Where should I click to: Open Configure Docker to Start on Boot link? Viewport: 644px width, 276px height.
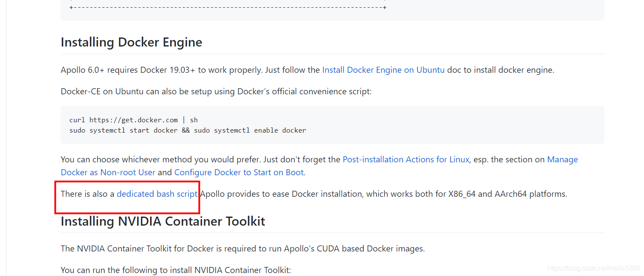[239, 172]
